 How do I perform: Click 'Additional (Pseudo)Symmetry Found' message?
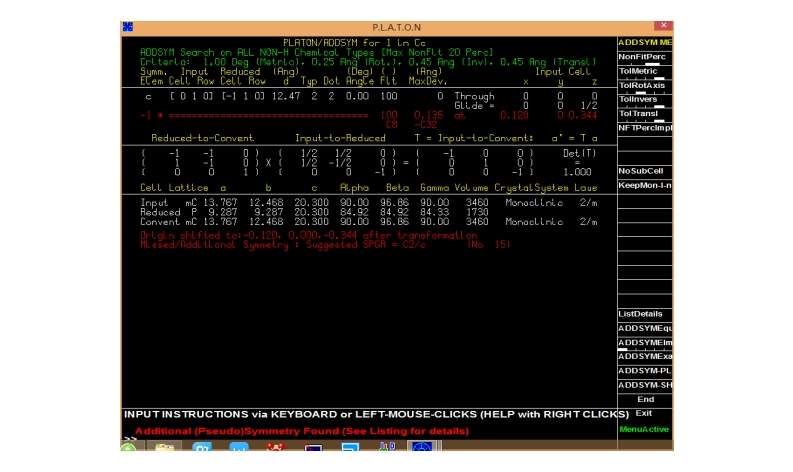[302, 431]
